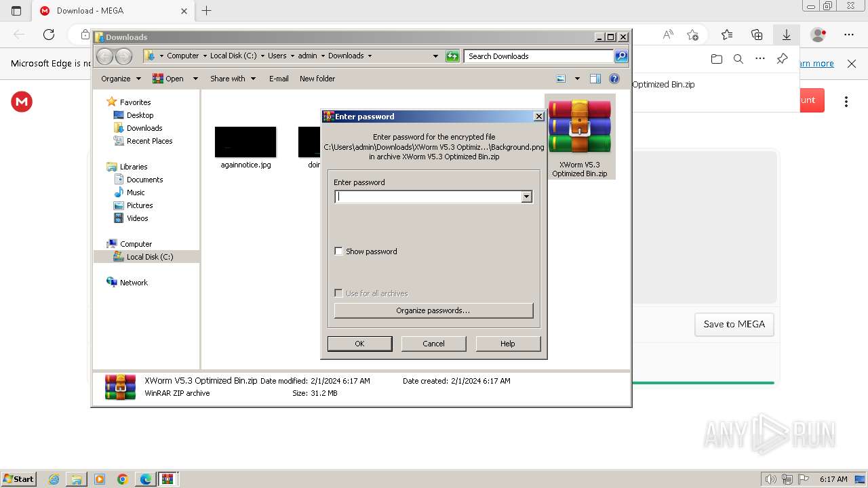Open the Pictures library
868x488 pixels.
point(140,205)
